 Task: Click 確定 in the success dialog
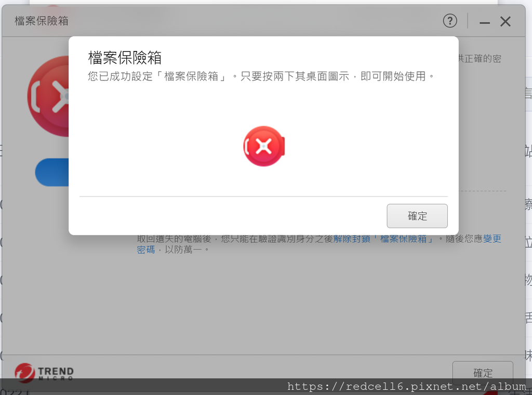417,216
